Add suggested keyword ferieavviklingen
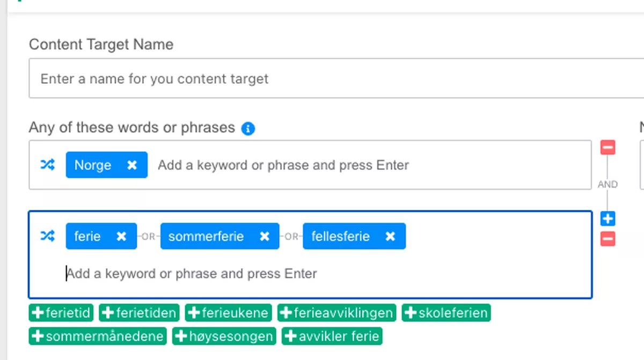 (337, 313)
